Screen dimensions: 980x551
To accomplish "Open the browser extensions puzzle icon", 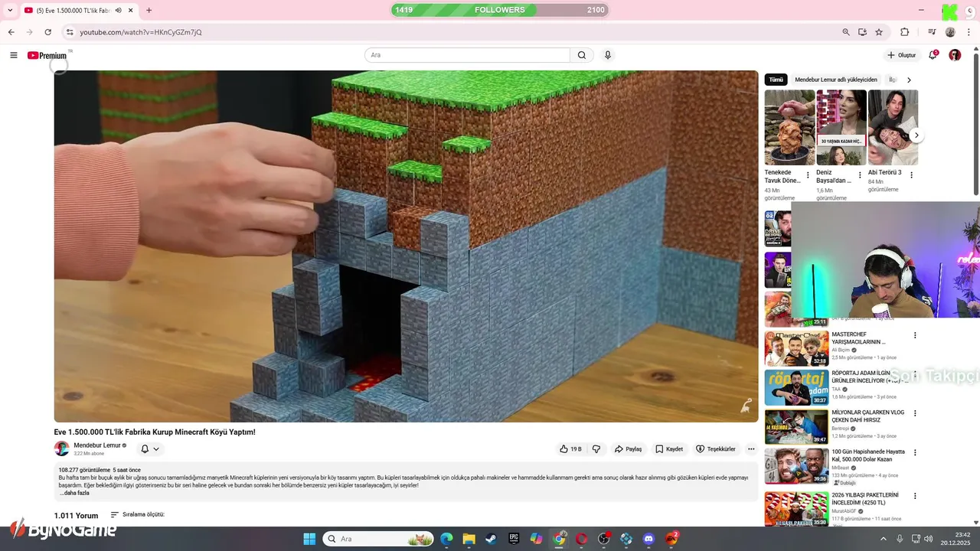I will click(x=904, y=32).
